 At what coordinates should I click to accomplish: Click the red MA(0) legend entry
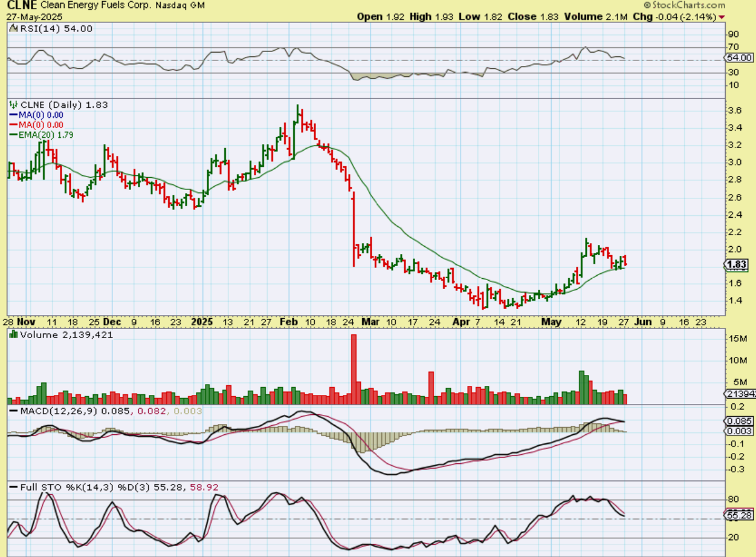pyautogui.click(x=37, y=125)
